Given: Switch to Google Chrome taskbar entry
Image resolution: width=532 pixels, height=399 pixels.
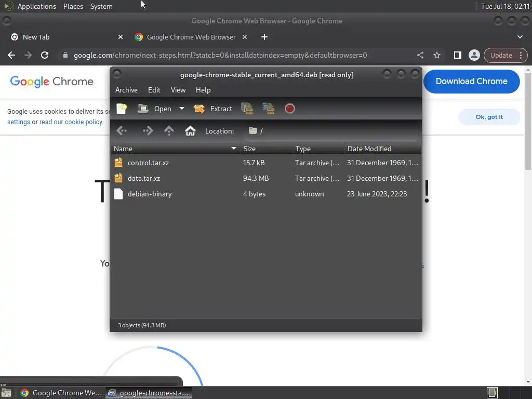Looking at the screenshot, I should pos(61,393).
